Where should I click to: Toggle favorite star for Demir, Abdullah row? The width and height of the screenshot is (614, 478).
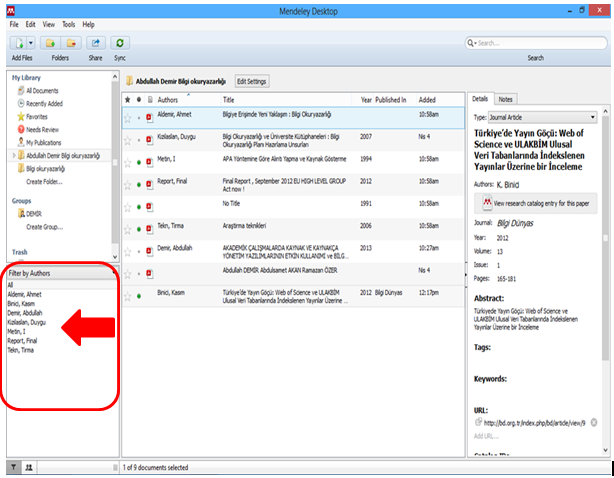click(x=128, y=252)
